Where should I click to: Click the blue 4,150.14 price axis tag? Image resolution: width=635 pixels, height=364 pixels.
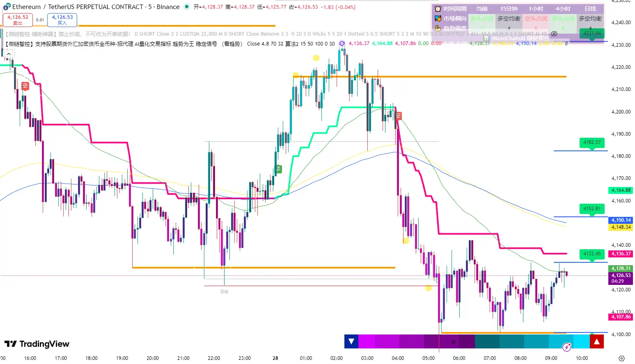[621, 220]
